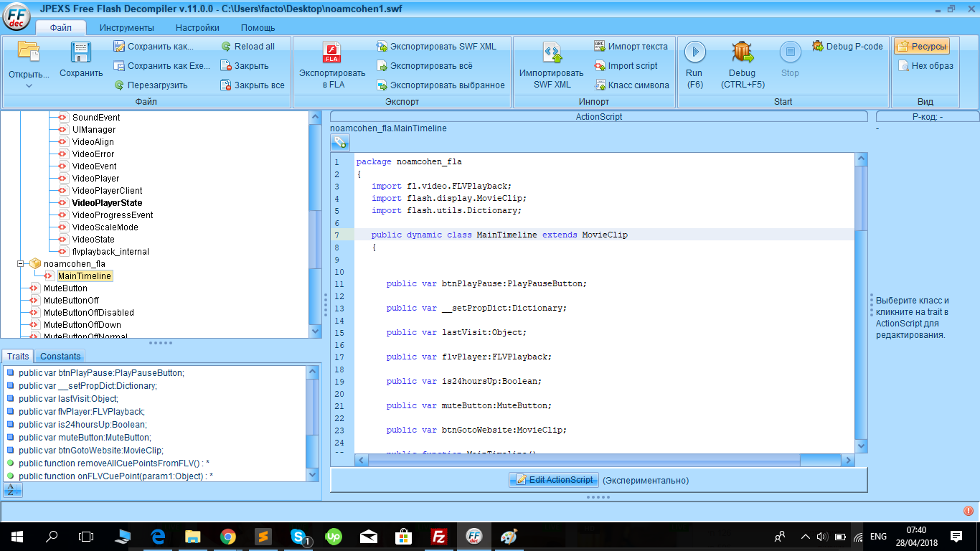
Task: Click Экспортировать SWF XML
Action: pos(436,47)
